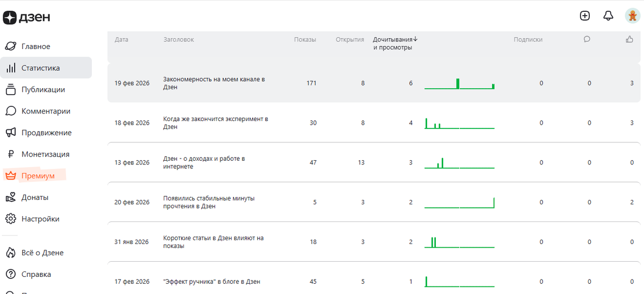Open article "Когда же закончится эксперимент в Дзен"
644x294 pixels.
pyautogui.click(x=215, y=123)
